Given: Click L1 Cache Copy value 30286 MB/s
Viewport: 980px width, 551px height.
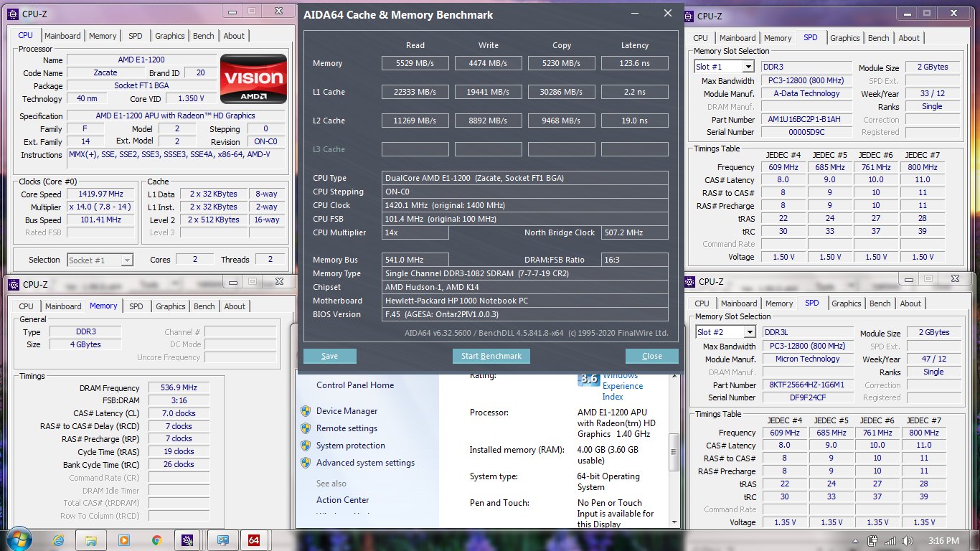Looking at the screenshot, I should [x=562, y=92].
